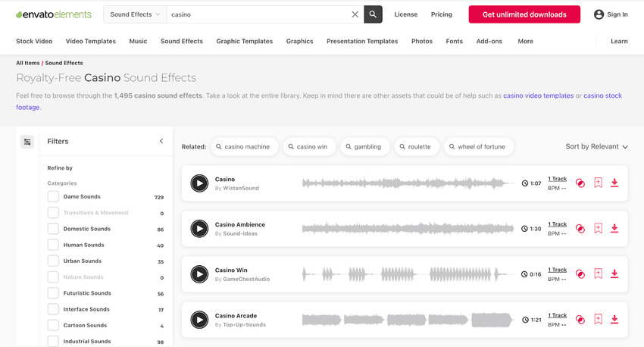Click the magnifier search button
The image size is (644, 347).
pyautogui.click(x=373, y=14)
